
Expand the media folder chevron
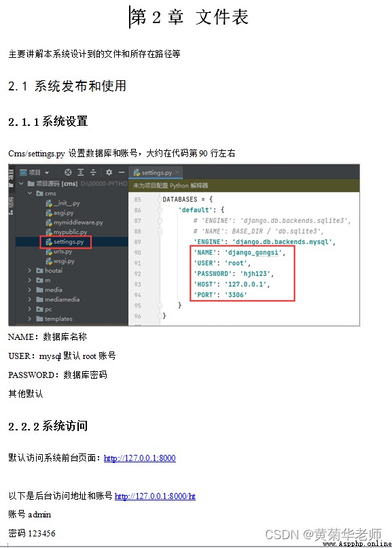pos(30,290)
